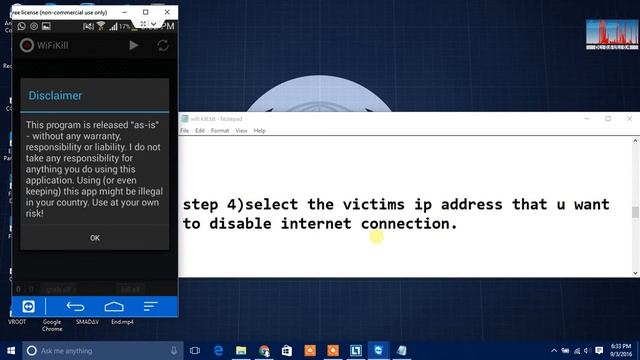Click the network tray icon
Viewport: 640px width, 360px height.
pos(577,351)
